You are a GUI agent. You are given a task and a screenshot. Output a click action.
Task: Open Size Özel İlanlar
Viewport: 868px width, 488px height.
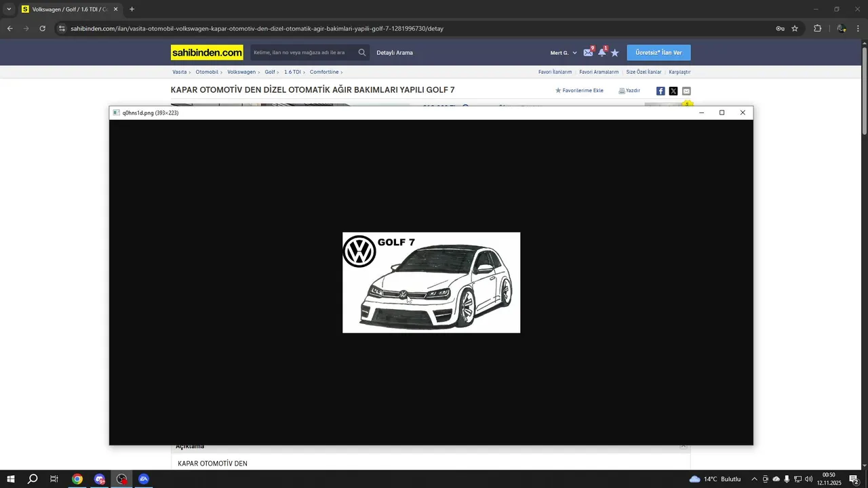click(x=644, y=72)
